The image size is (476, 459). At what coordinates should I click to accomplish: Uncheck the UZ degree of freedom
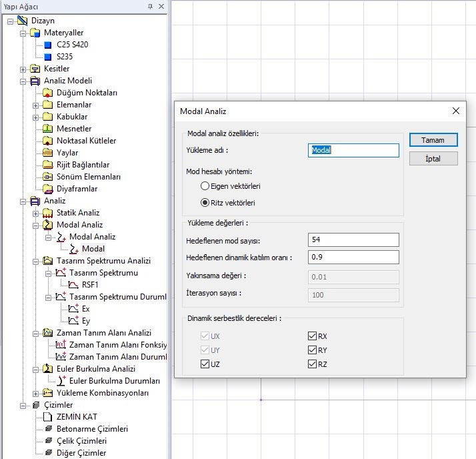205,364
